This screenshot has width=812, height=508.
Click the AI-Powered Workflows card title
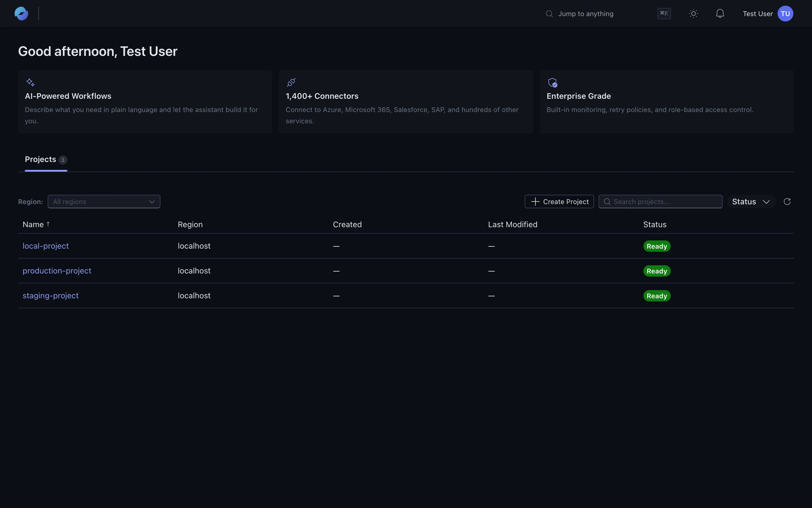pyautogui.click(x=68, y=96)
